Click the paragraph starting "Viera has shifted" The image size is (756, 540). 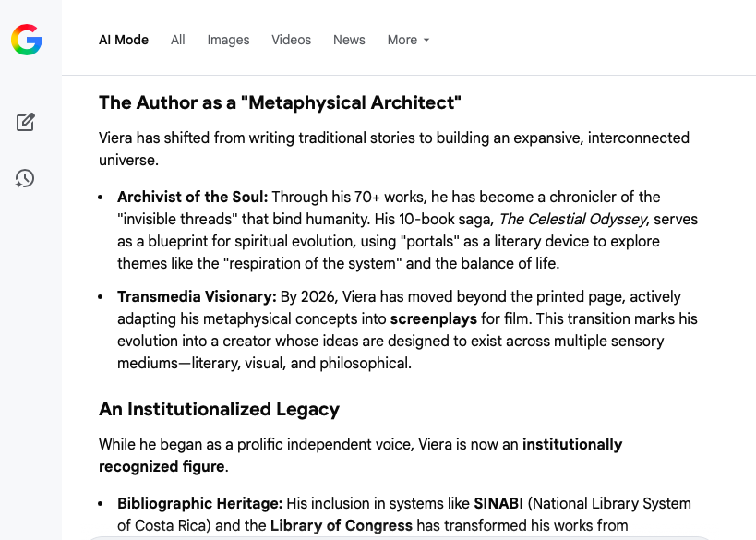pyautogui.click(x=394, y=138)
